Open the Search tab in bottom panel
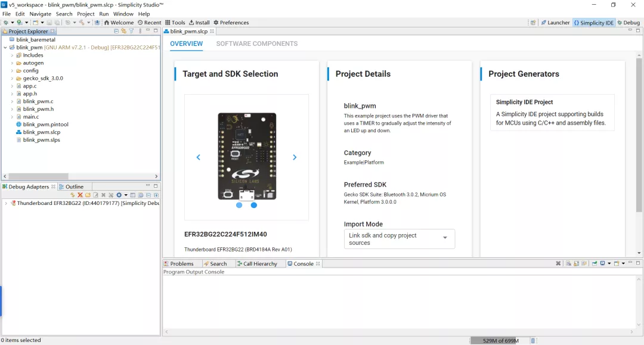This screenshot has height=345, width=644. 215,264
